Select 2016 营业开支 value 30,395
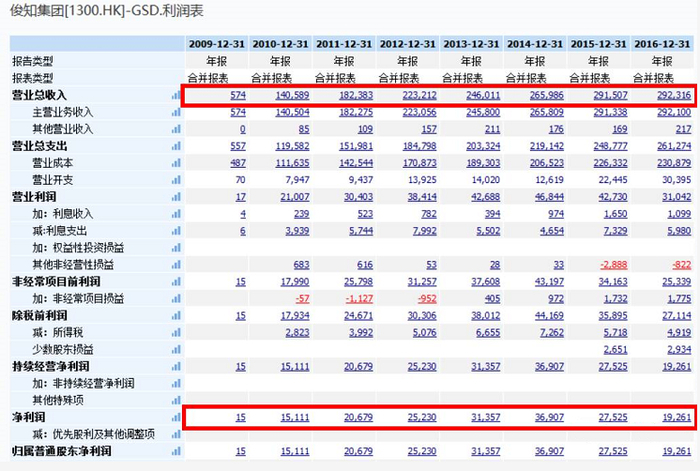 [x=677, y=180]
